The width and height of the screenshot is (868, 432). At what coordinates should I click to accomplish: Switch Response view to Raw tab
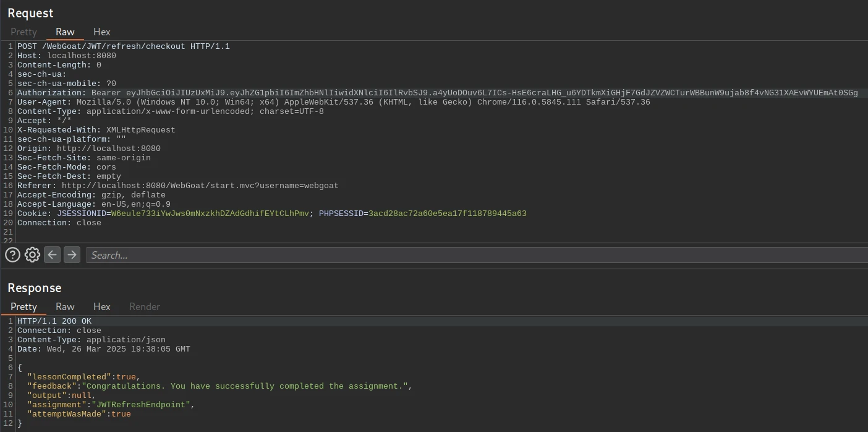pos(65,306)
